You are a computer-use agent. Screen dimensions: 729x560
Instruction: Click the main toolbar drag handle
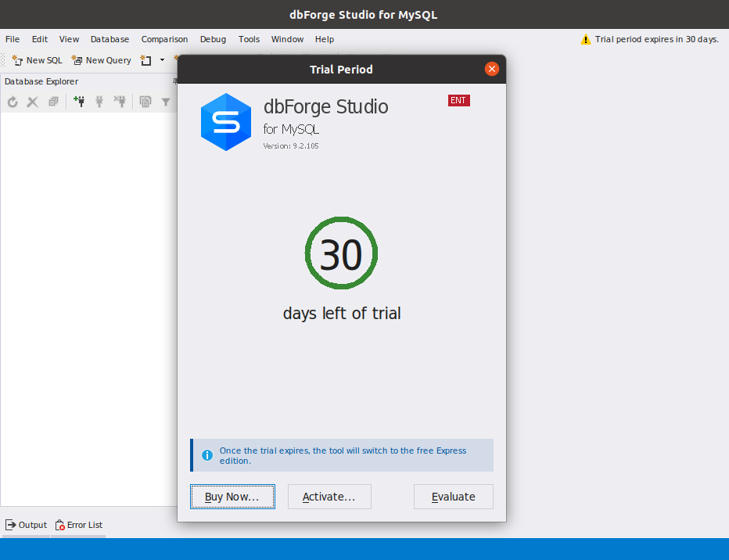pyautogui.click(x=3, y=60)
